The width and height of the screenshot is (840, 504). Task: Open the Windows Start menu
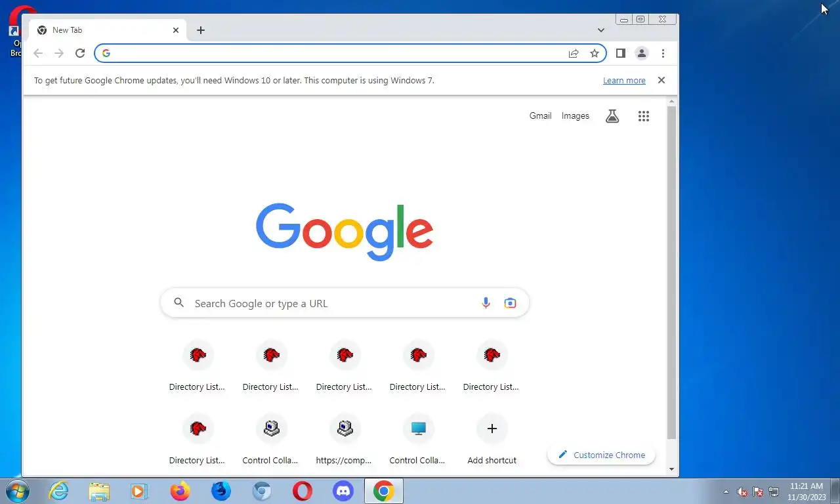tap(18, 491)
